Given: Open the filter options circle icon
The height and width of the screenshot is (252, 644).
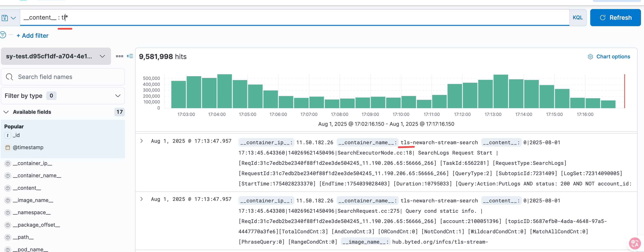Looking at the screenshot, I should 3,35.
